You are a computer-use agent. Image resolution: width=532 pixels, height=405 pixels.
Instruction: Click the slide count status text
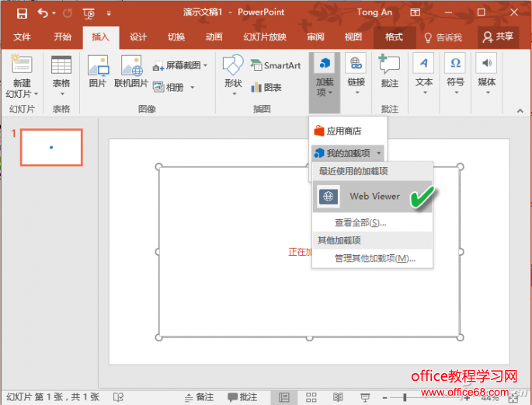(53, 396)
